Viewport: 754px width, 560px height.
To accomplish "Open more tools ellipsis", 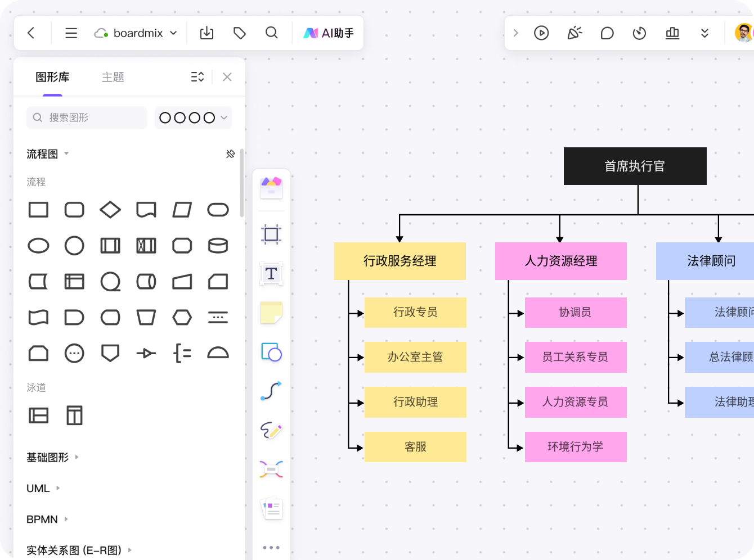I will (x=271, y=547).
